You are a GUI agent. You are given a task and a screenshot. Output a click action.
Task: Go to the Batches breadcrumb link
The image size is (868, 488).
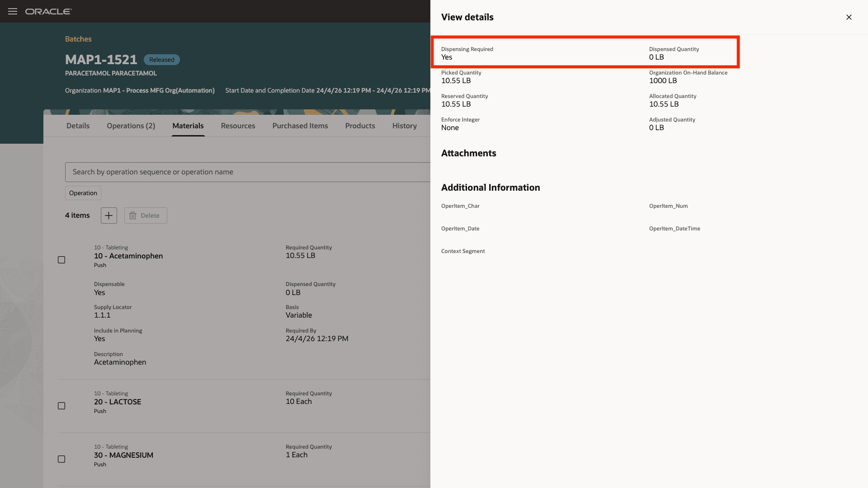tap(78, 39)
